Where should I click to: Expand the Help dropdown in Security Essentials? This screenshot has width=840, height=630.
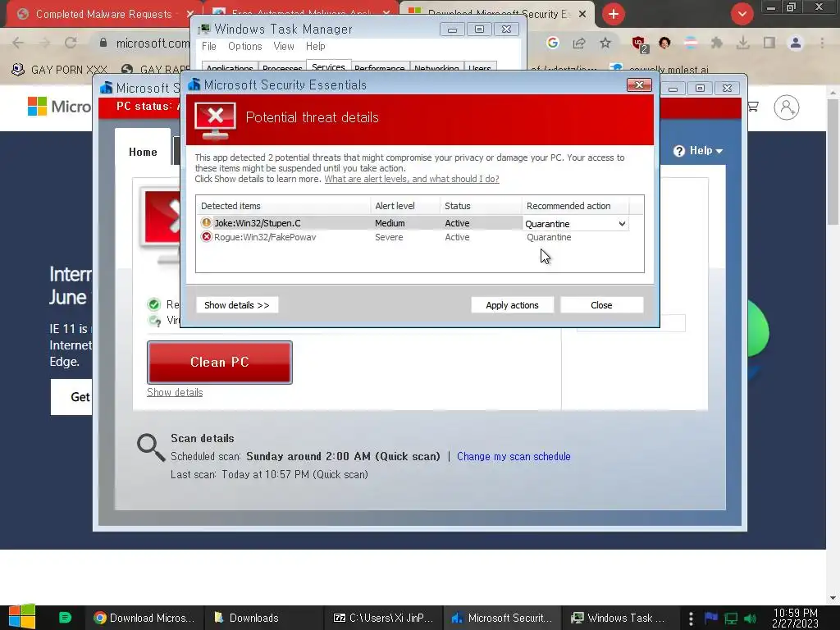(x=698, y=151)
